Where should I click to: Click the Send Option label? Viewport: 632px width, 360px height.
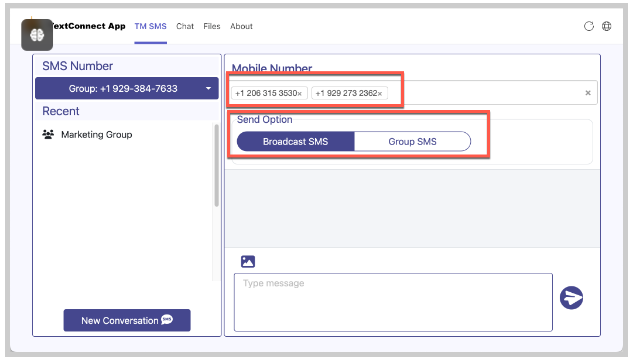tap(264, 119)
